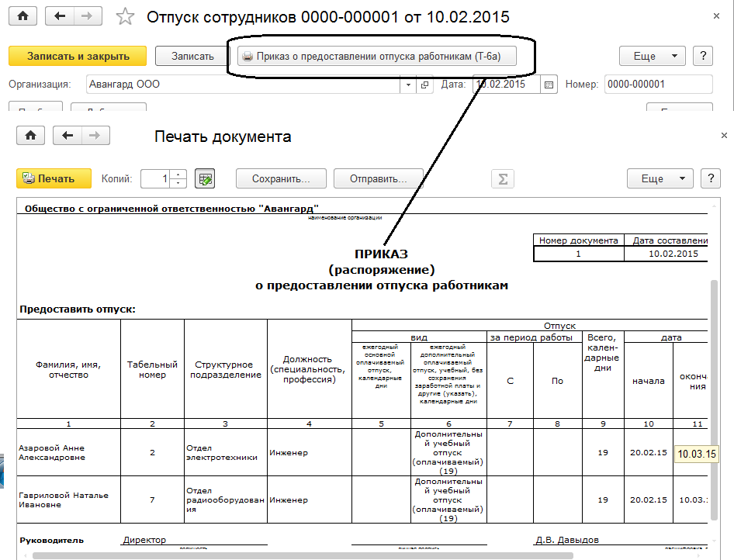Open the Еще menu in the vacation document window
Image resolution: width=734 pixels, height=560 pixels.
coord(653,56)
